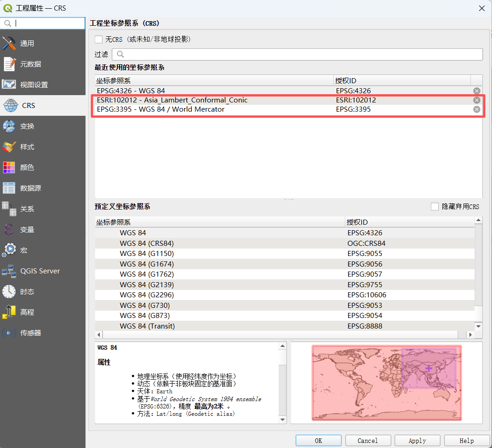The image size is (492, 448).
Task: Confirm with the OK button
Action: (x=319, y=441)
